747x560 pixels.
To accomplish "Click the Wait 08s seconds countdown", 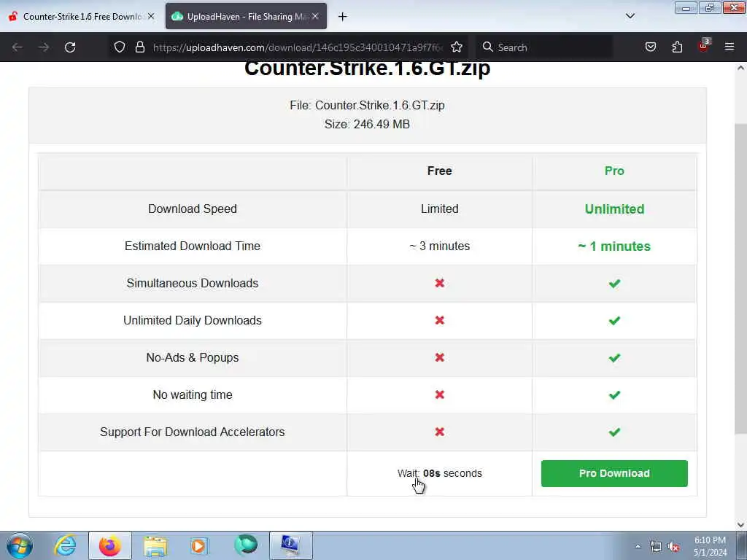I will pyautogui.click(x=439, y=473).
